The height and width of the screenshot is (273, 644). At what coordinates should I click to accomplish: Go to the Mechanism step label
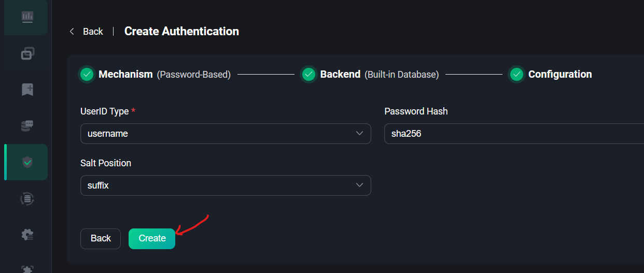[x=125, y=75]
